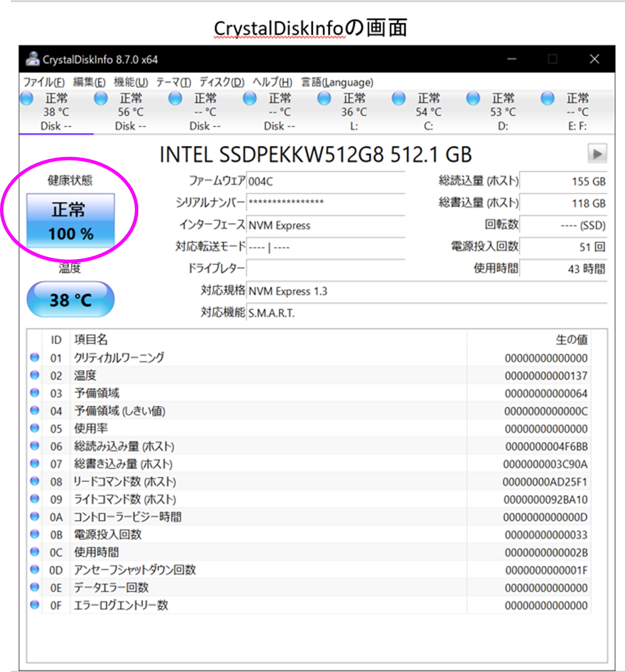The image size is (625, 672).
Task: Click the status orb of row 08 リードコマンド数
Action: pos(35,481)
